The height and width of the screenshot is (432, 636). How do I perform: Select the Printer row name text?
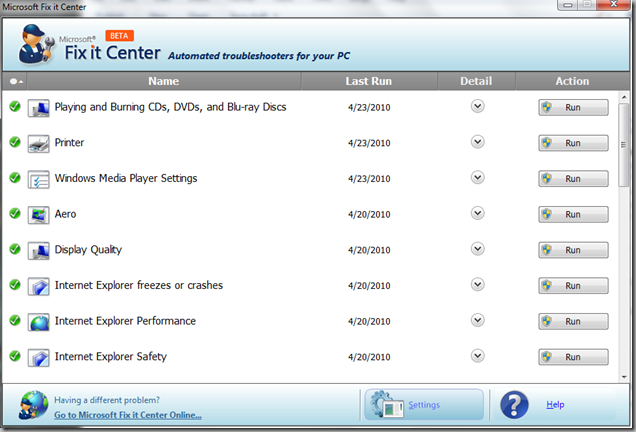[x=69, y=143]
